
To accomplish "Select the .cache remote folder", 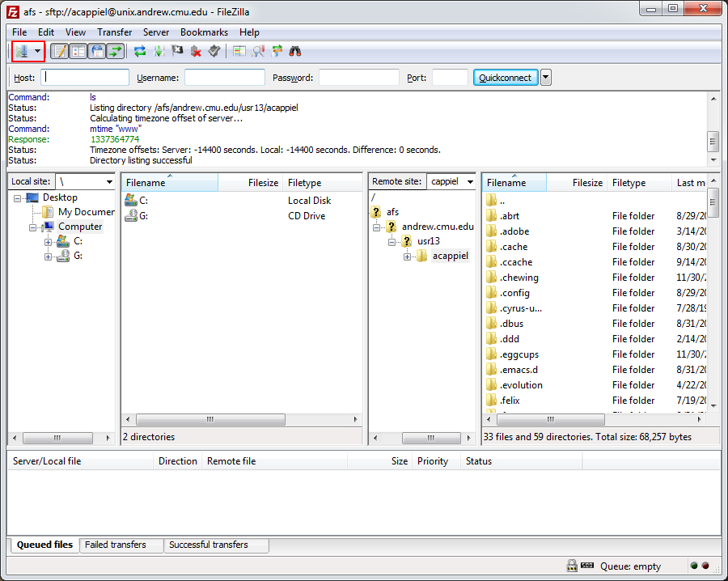I will point(595,247).
